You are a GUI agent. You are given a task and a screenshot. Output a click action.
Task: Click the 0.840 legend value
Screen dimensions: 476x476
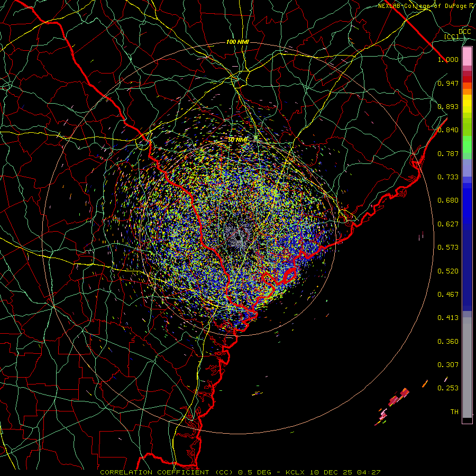(448, 130)
